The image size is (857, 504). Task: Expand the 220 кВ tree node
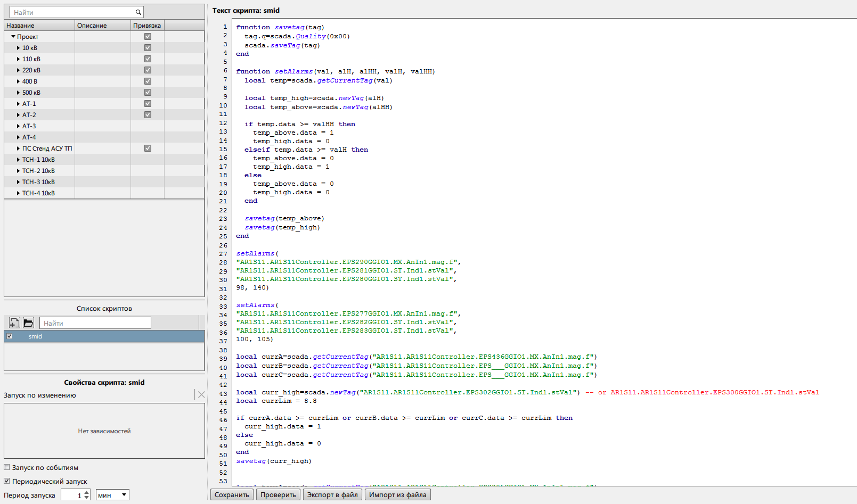19,70
